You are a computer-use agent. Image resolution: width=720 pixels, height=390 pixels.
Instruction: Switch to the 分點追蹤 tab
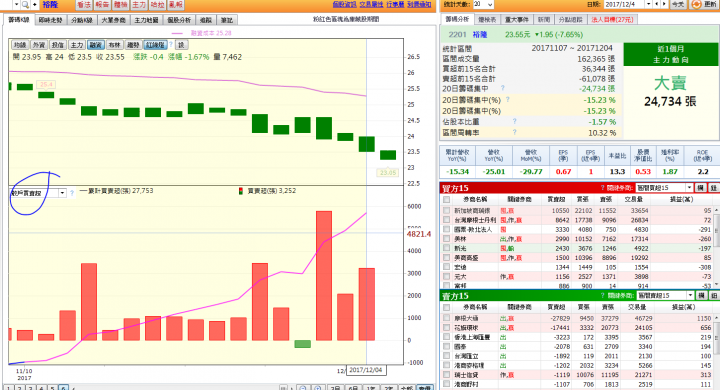point(571,20)
